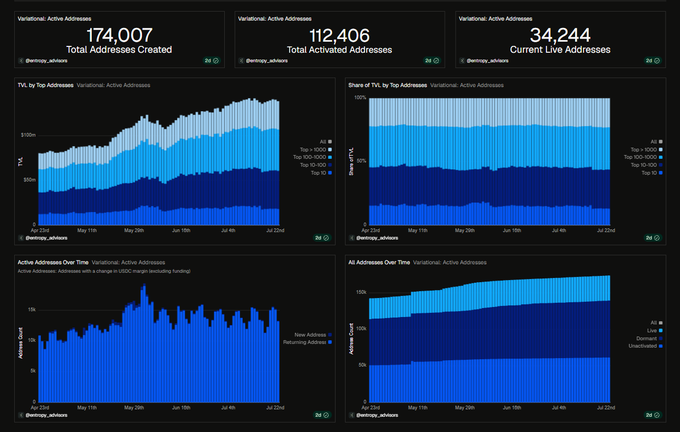The height and width of the screenshot is (432, 680).
Task: Open @entropy_advisors link in Current Live Addresses card
Action: (x=487, y=61)
